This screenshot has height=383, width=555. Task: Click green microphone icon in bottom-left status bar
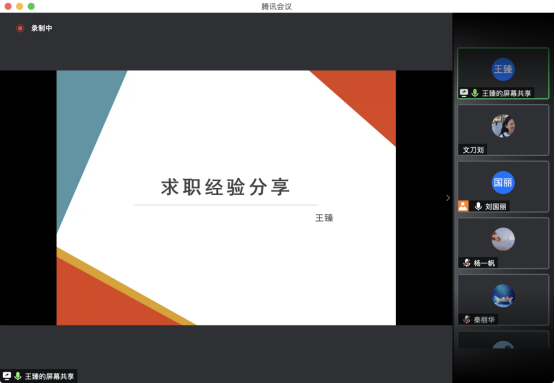click(18, 376)
